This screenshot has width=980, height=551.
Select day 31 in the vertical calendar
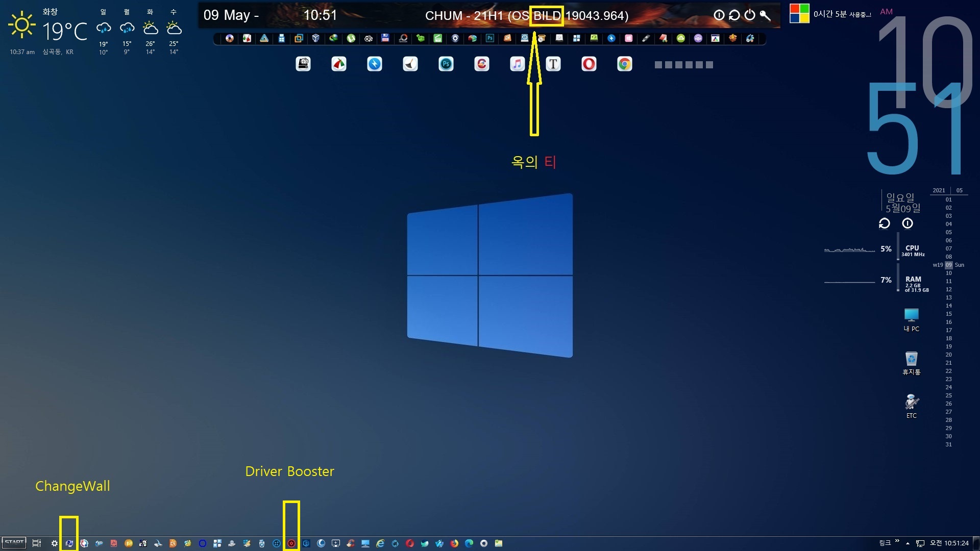[x=948, y=444]
